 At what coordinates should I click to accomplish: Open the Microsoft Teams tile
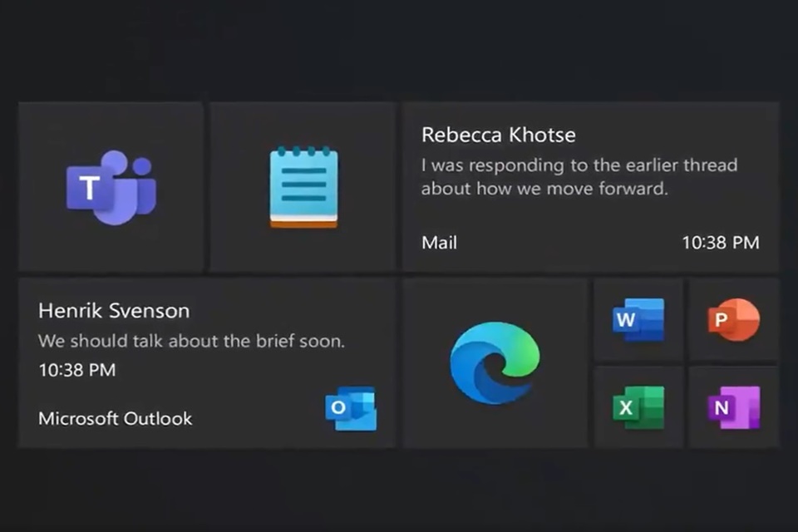pos(111,188)
